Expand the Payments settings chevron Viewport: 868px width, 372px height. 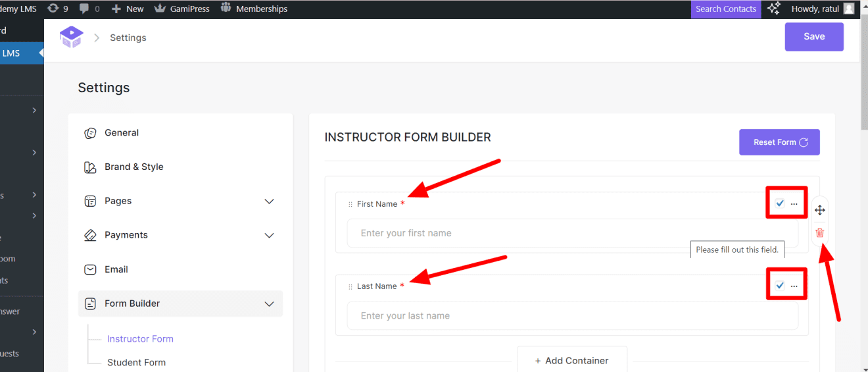(269, 235)
